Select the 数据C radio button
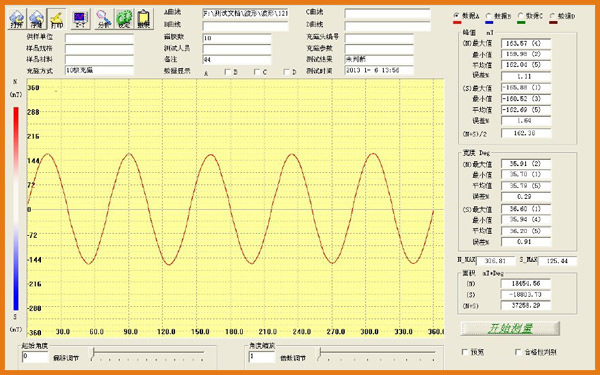The height and width of the screenshot is (375, 600). [521, 16]
